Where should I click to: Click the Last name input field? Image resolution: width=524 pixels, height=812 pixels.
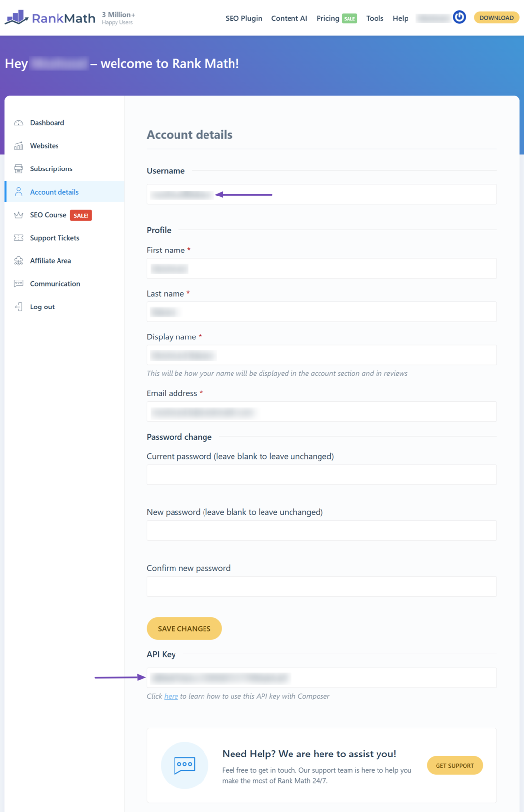click(x=322, y=312)
